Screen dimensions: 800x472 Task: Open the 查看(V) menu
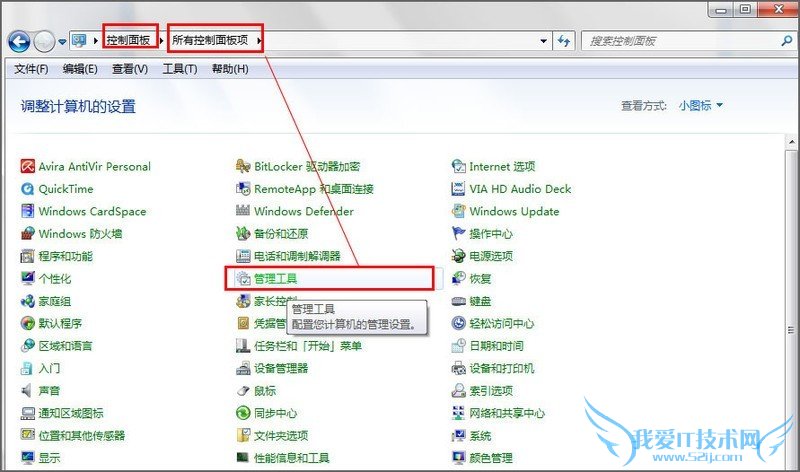coord(130,69)
